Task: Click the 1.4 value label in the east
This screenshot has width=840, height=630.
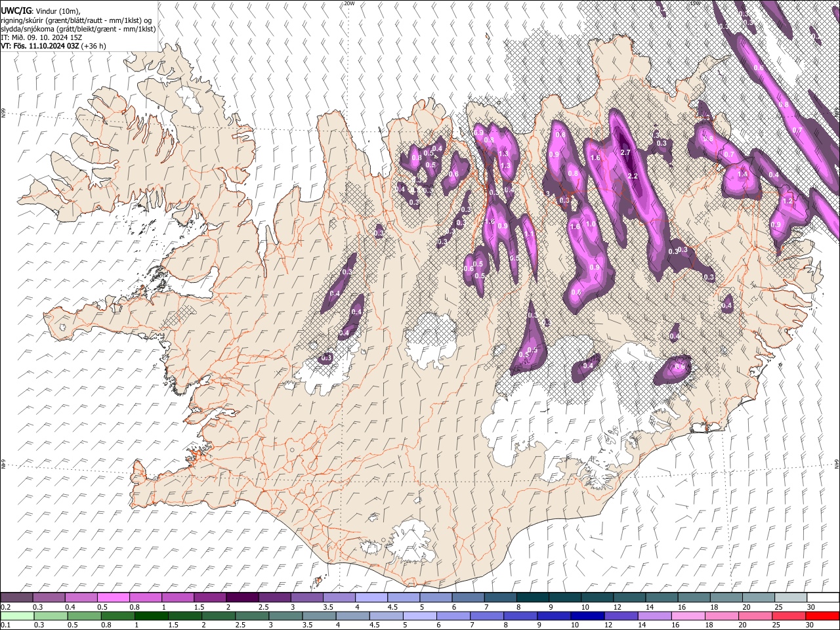Action: [x=743, y=174]
